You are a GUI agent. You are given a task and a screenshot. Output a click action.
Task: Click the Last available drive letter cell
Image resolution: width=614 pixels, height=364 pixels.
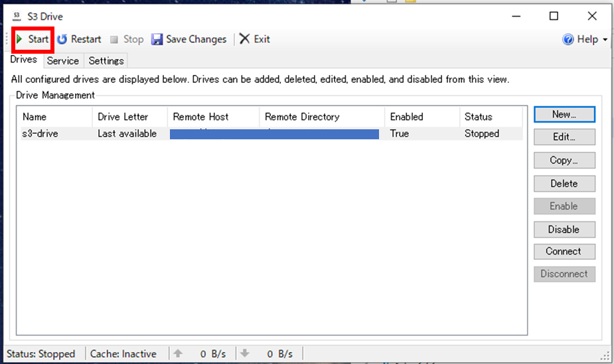127,134
